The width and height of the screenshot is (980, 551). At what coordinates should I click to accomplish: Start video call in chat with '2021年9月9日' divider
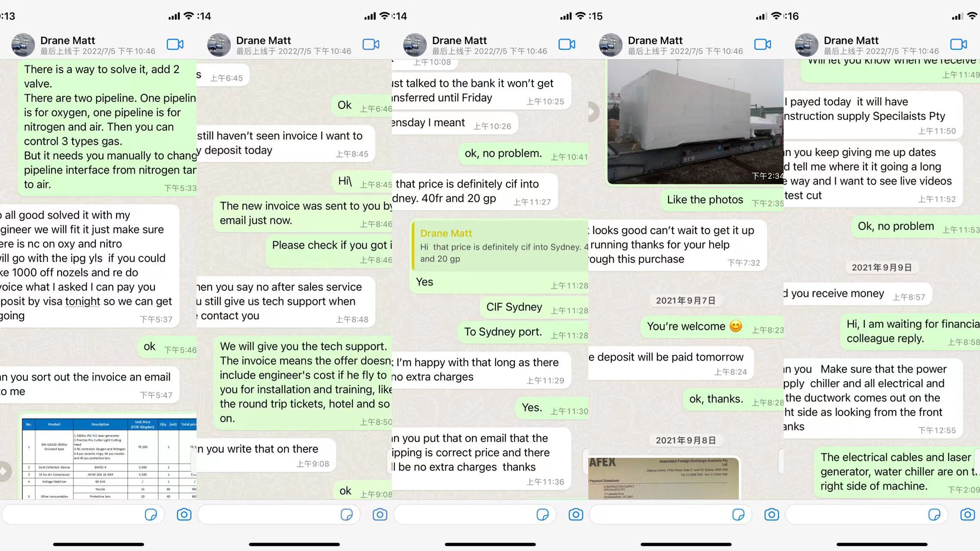click(x=958, y=44)
